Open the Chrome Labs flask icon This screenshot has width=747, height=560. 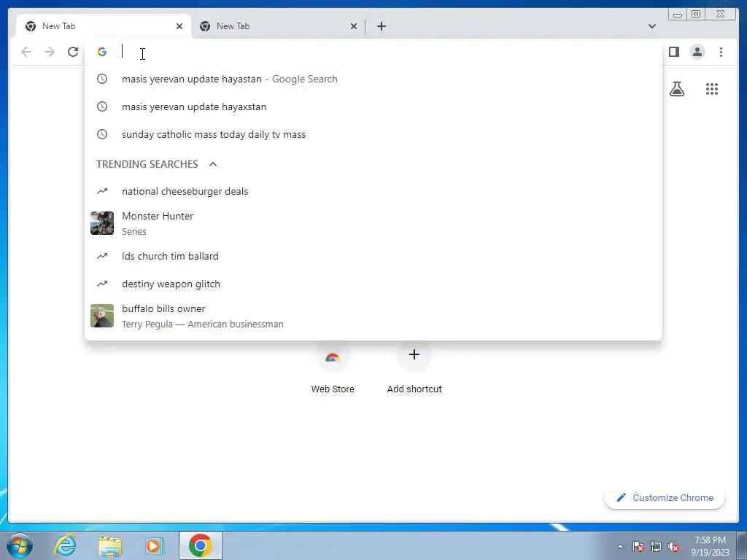click(676, 89)
